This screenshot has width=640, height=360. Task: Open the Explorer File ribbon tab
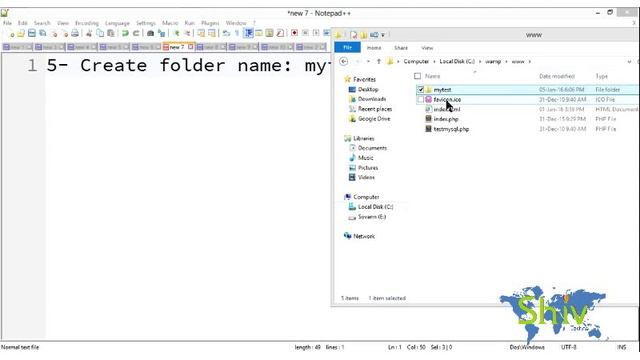[x=347, y=48]
